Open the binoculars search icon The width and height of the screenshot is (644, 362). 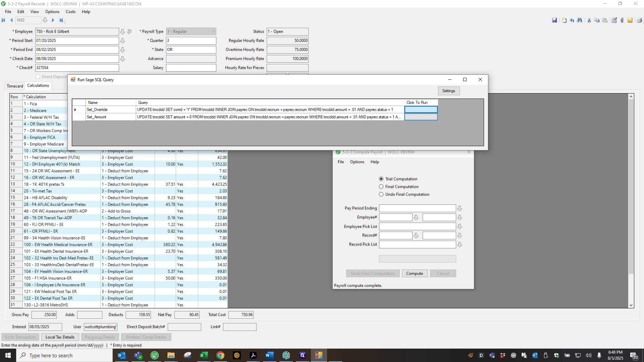pyautogui.click(x=580, y=20)
